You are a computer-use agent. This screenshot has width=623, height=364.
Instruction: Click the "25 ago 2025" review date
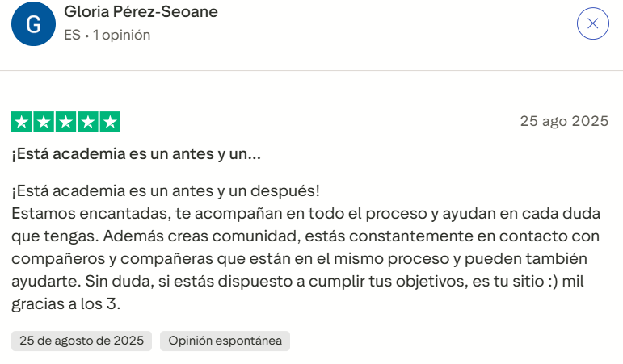click(x=563, y=122)
